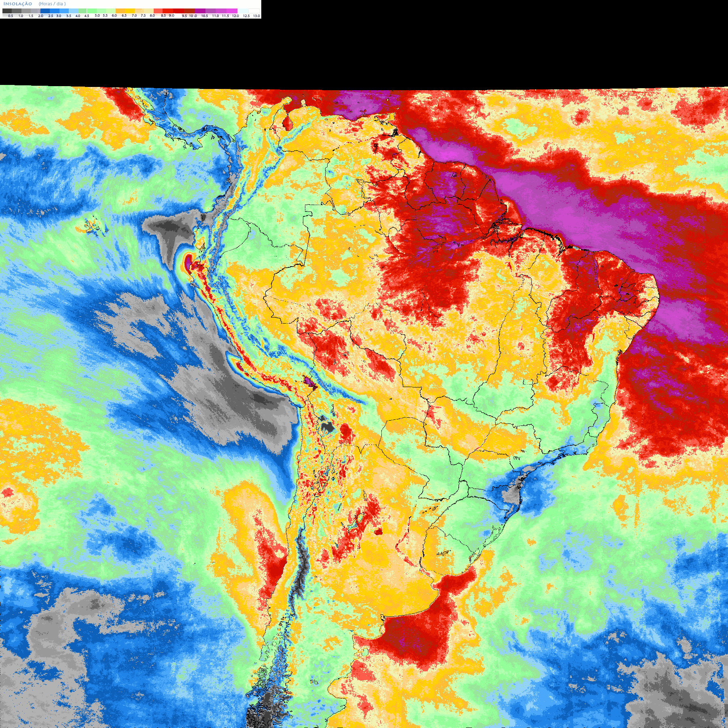Select the purple swatch between 10.0 and 10.5

[x=200, y=11]
